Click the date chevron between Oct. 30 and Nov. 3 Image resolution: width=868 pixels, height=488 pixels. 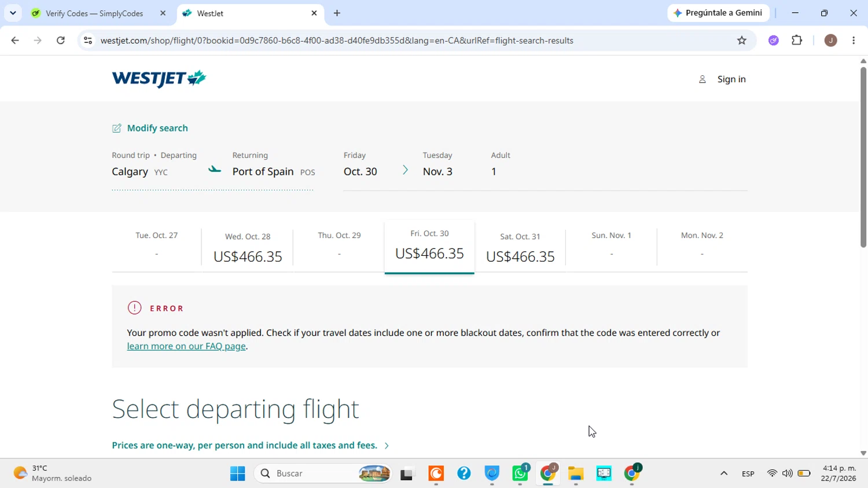coord(405,170)
